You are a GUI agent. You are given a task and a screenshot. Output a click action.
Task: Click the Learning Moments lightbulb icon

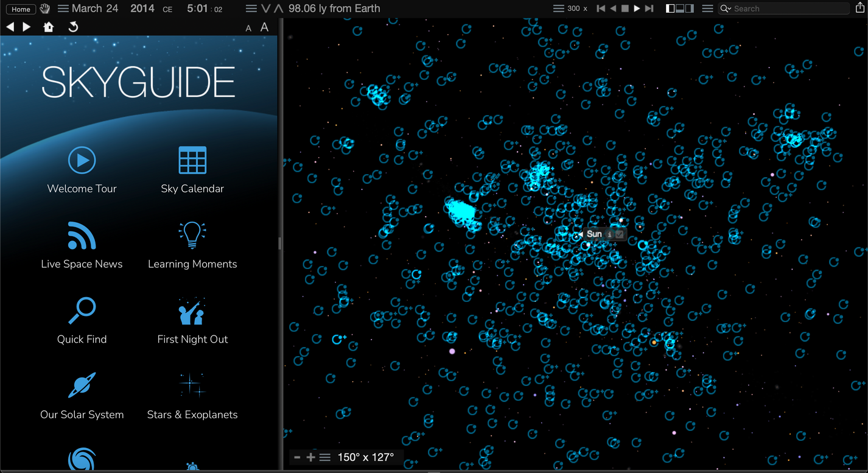click(x=192, y=236)
